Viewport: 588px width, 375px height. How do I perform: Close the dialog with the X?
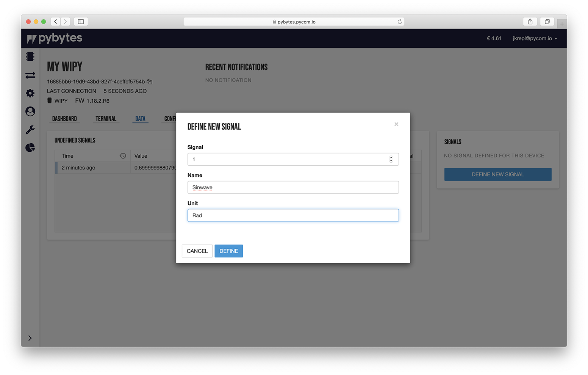pyautogui.click(x=396, y=124)
